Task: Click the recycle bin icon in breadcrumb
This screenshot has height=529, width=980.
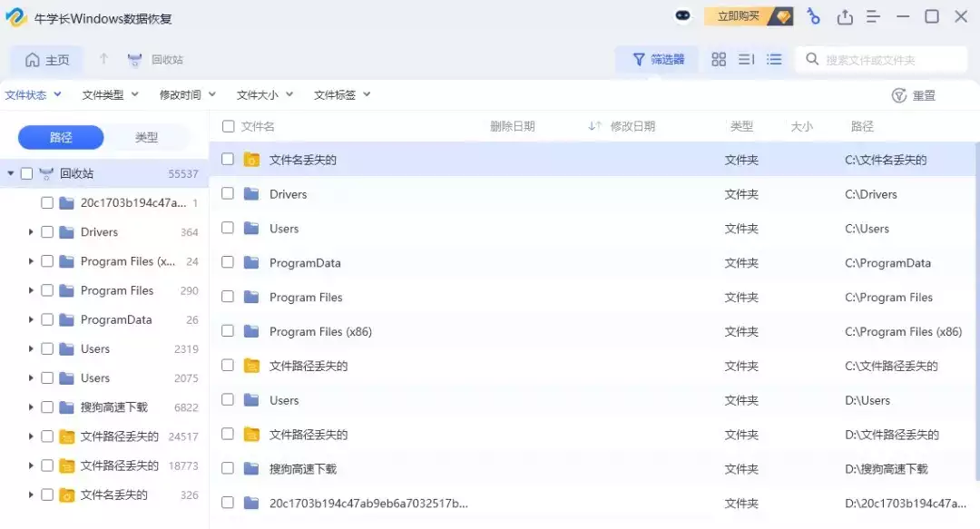Action: click(134, 60)
